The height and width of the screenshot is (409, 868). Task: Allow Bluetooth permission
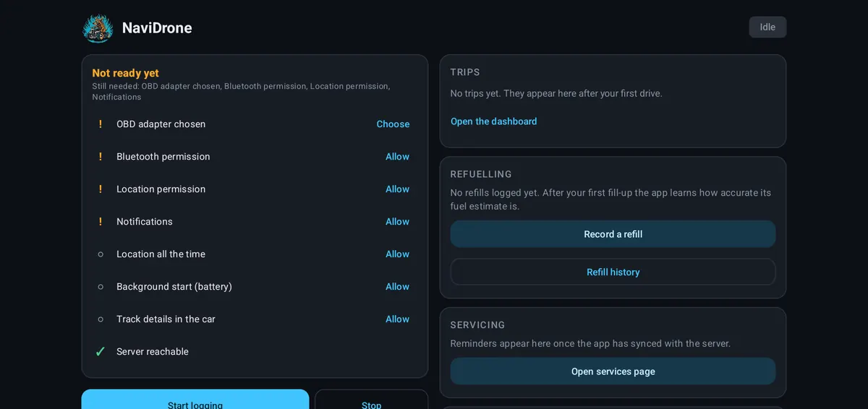coord(397,157)
